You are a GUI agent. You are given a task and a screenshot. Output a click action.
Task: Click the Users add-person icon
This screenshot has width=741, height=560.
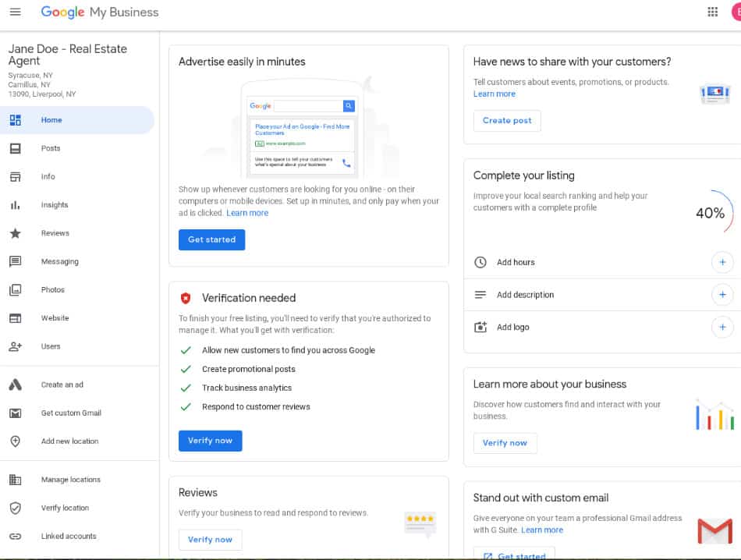[x=15, y=346]
